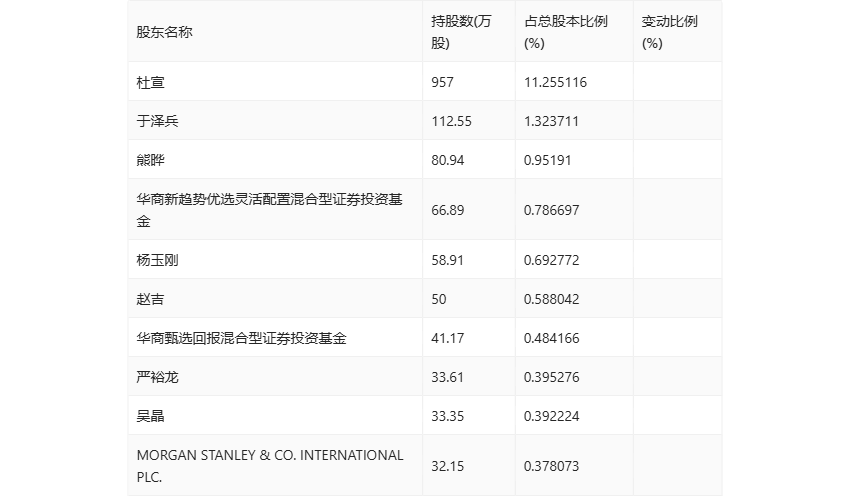
Task: Select shareholder name 吴晶
Action: click(x=150, y=416)
